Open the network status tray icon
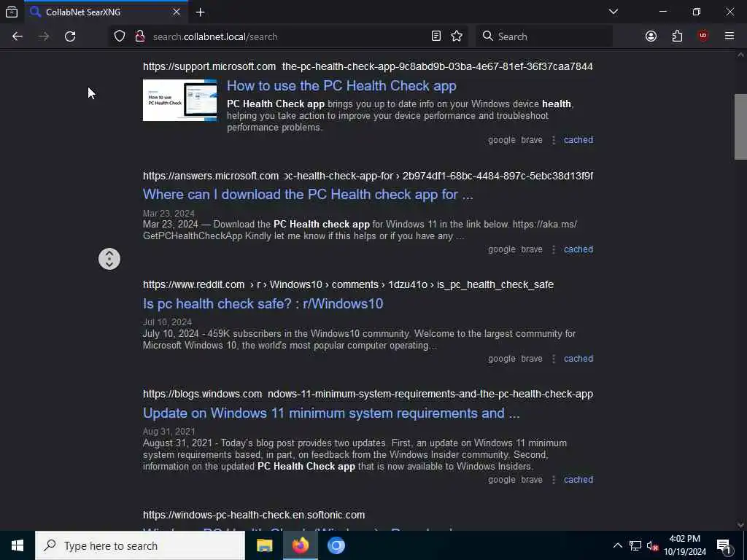This screenshot has height=560, width=747. click(x=635, y=545)
